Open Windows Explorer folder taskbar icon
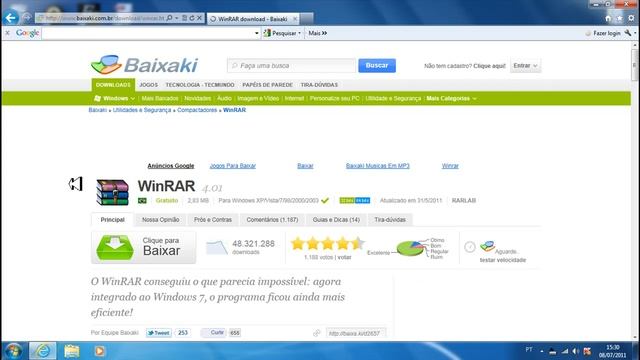 (71, 351)
